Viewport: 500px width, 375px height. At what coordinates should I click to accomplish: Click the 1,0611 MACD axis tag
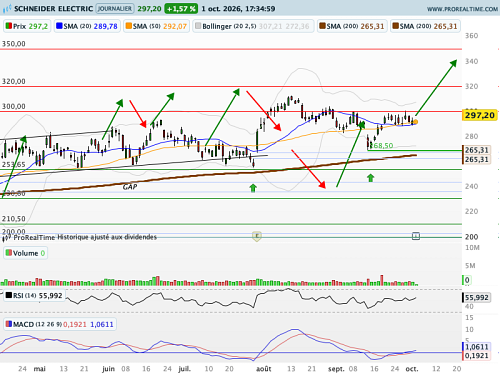[476, 347]
